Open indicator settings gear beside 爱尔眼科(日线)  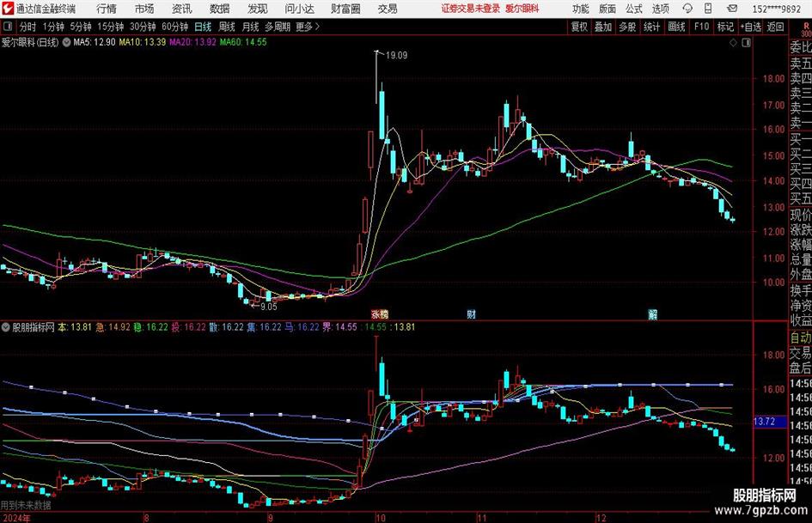pyautogui.click(x=66, y=42)
